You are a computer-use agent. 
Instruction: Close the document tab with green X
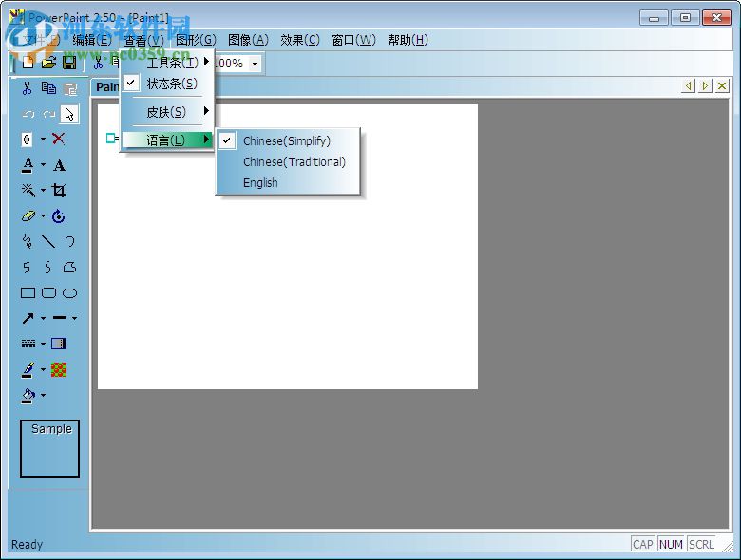(x=722, y=86)
